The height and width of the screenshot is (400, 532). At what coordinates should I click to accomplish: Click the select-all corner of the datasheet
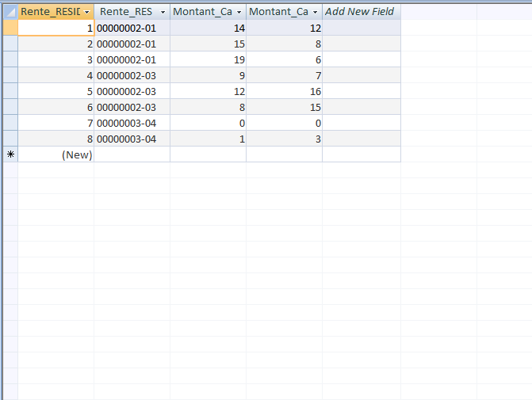(x=10, y=12)
